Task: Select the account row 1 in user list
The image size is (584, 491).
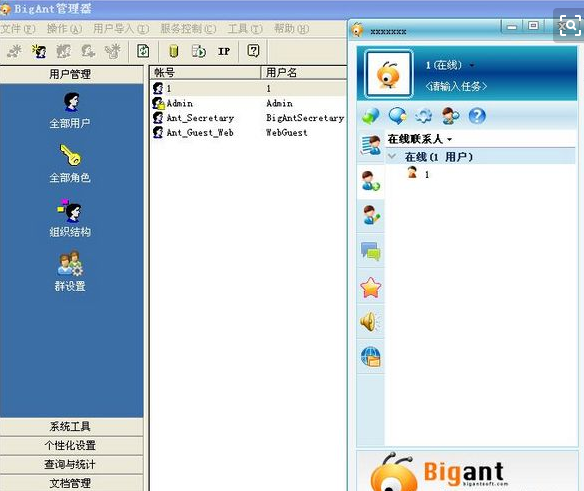Action: [249, 89]
